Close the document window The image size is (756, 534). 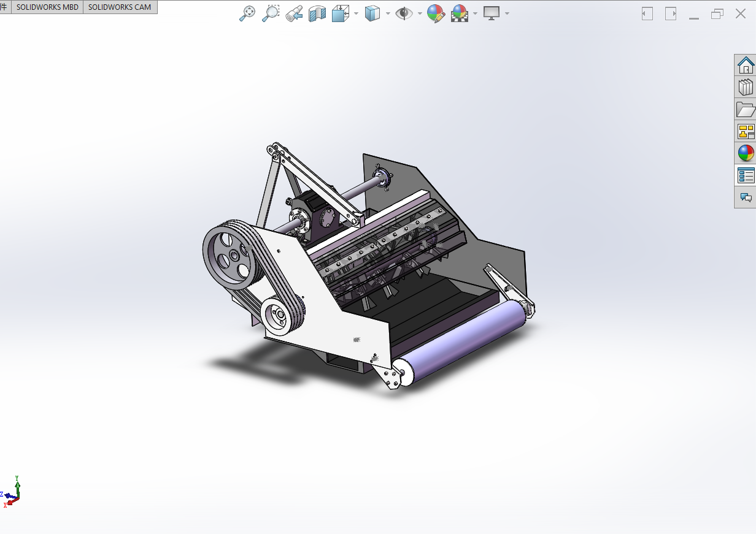pos(741,13)
